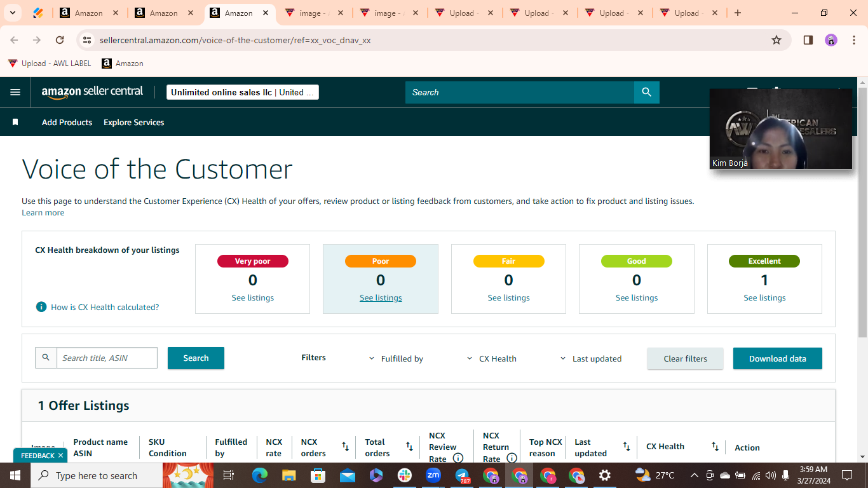Click the 1 Offer Listings heading
This screenshot has width=868, height=488.
point(83,405)
